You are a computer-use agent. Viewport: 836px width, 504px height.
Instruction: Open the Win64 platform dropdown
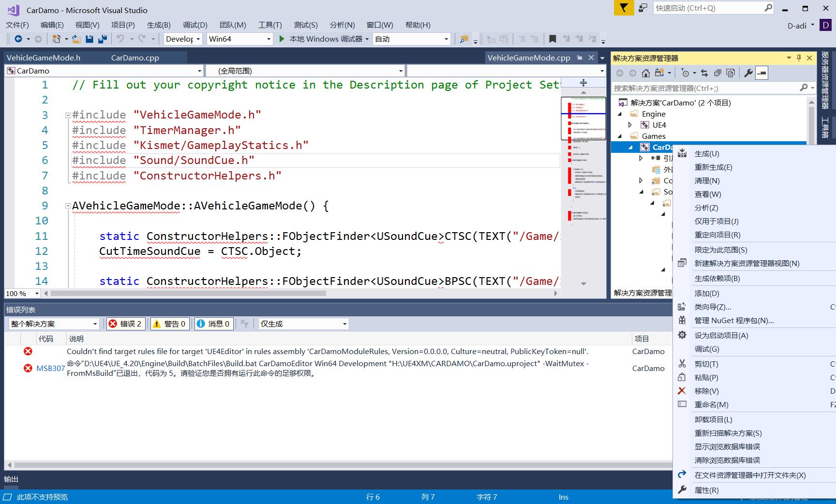click(240, 39)
